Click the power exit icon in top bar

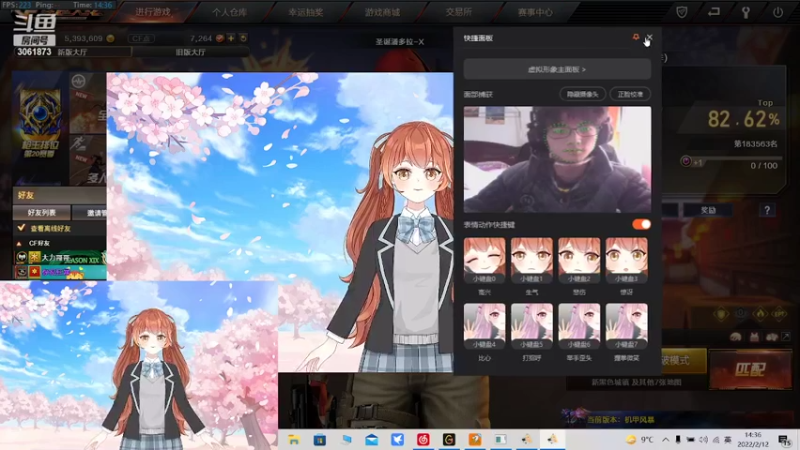point(778,12)
